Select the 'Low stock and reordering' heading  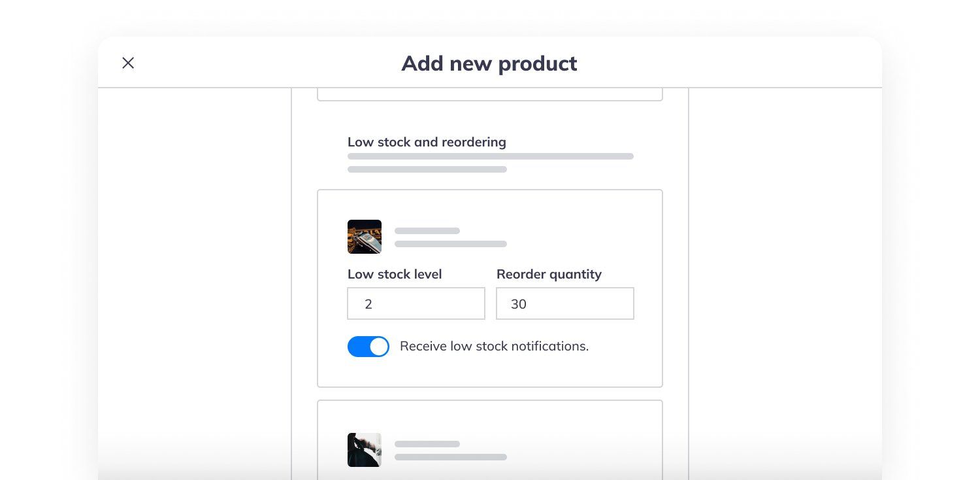[427, 142]
